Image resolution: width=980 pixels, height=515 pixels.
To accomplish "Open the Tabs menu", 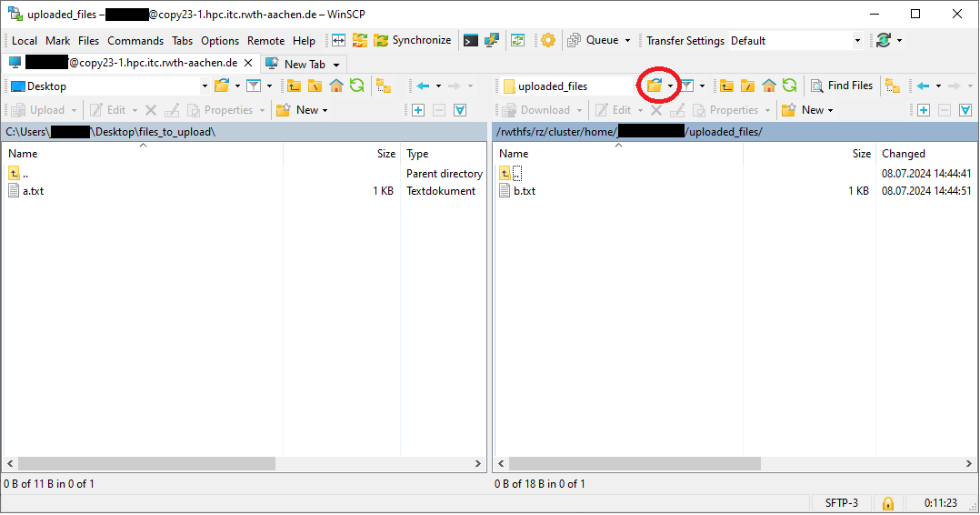I will click(x=182, y=41).
